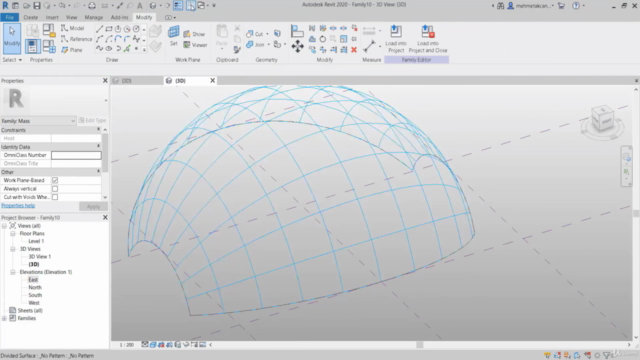Pick the straight Line draw tool

(x=99, y=29)
